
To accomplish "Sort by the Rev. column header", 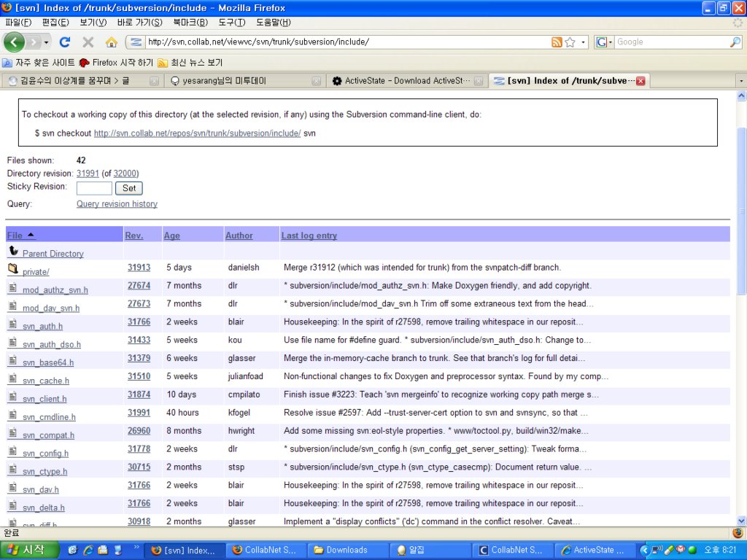I will [x=134, y=236].
